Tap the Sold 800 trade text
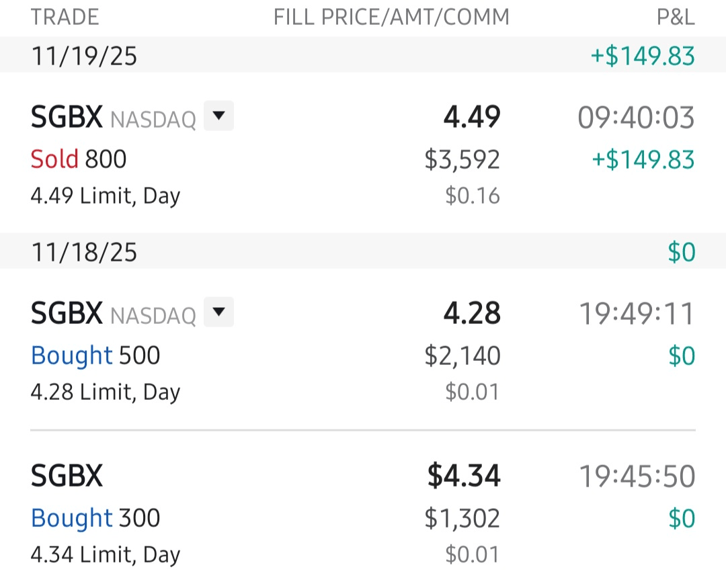The image size is (726, 588). 79,159
